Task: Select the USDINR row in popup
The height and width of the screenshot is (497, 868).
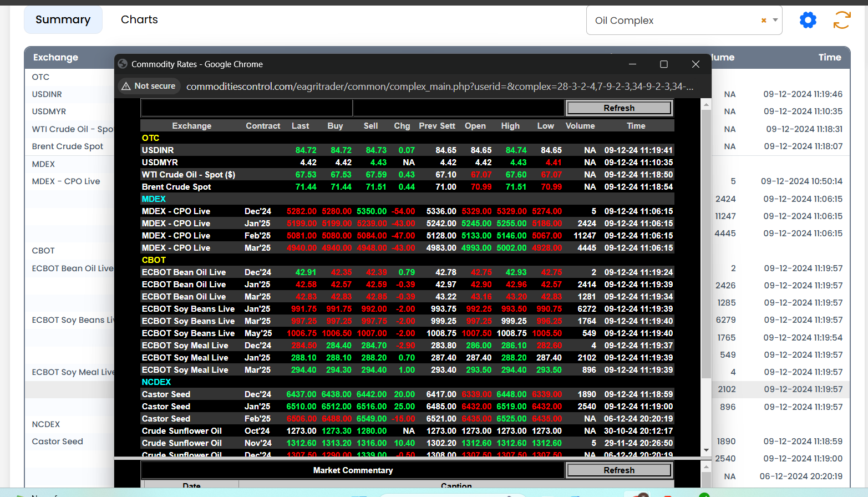Action: click(x=407, y=150)
